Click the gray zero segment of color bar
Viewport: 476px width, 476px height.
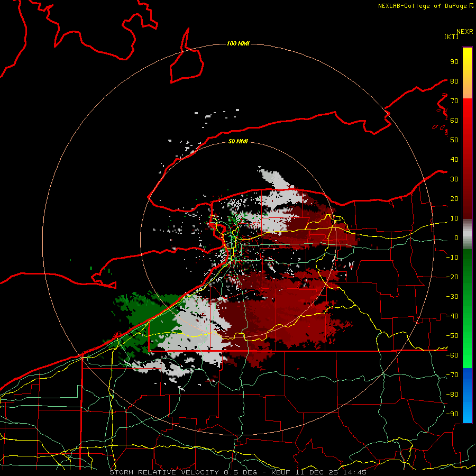click(x=467, y=234)
